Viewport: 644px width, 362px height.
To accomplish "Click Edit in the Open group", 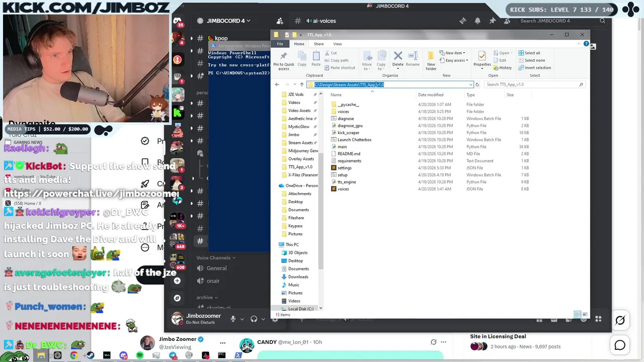I will pos(500,60).
